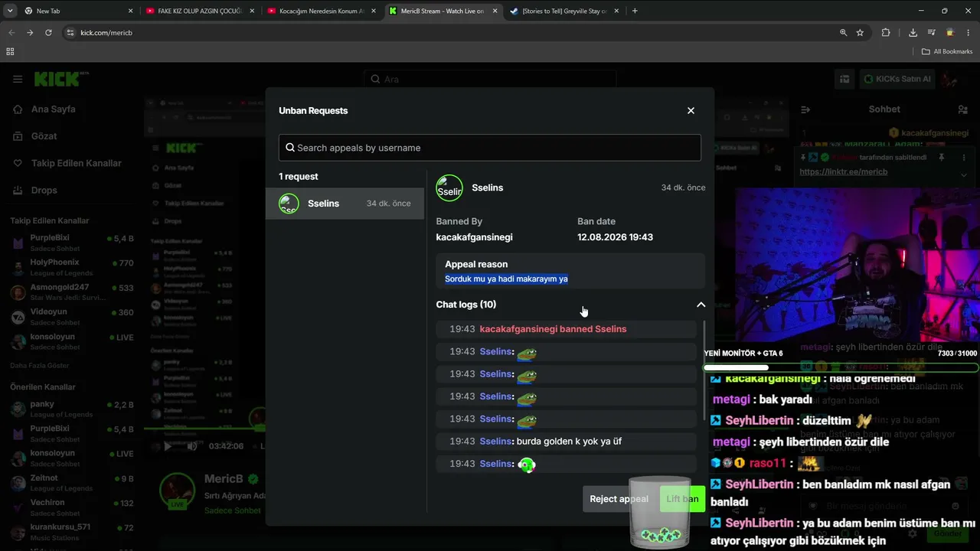Collapse the Chat logs section
Viewport: 980px width, 551px height.
[701, 305]
